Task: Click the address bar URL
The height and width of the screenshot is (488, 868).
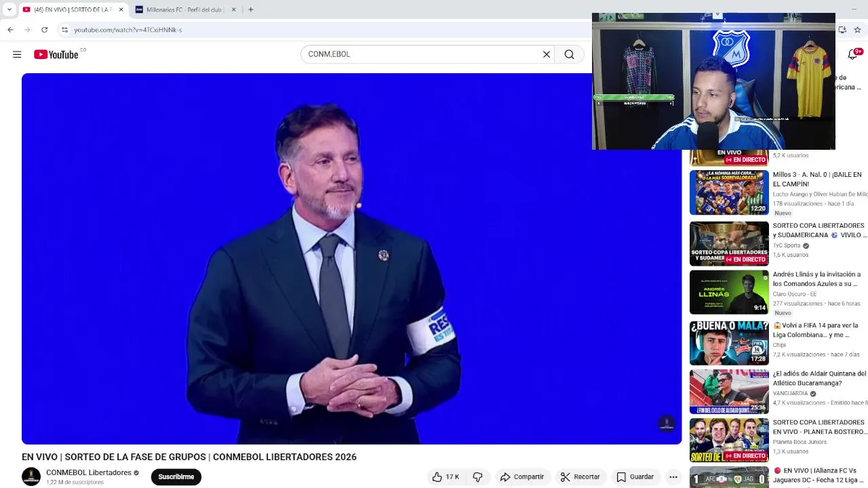Action: 128,30
